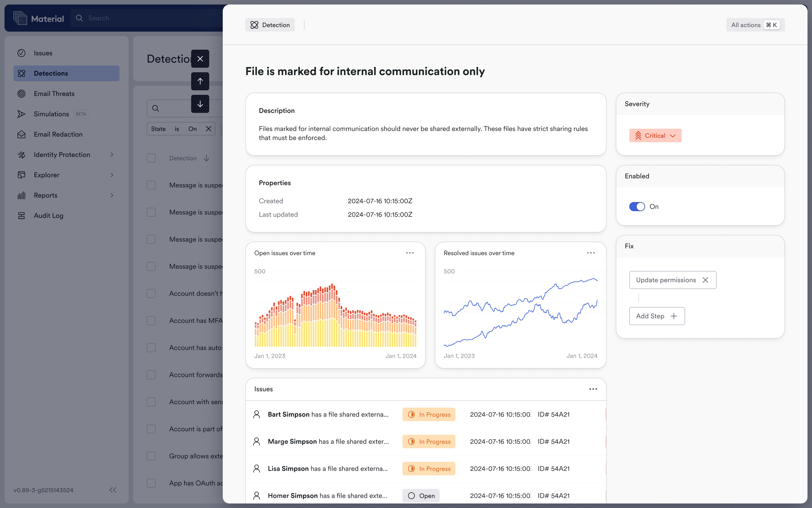Screen dimensions: 812x508
Task: Click the Issues checkmark circle icon
Action: click(21, 53)
